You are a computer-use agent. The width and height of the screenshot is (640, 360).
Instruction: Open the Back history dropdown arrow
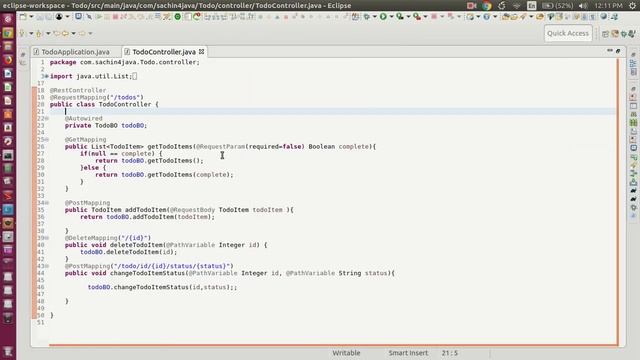coord(73,33)
